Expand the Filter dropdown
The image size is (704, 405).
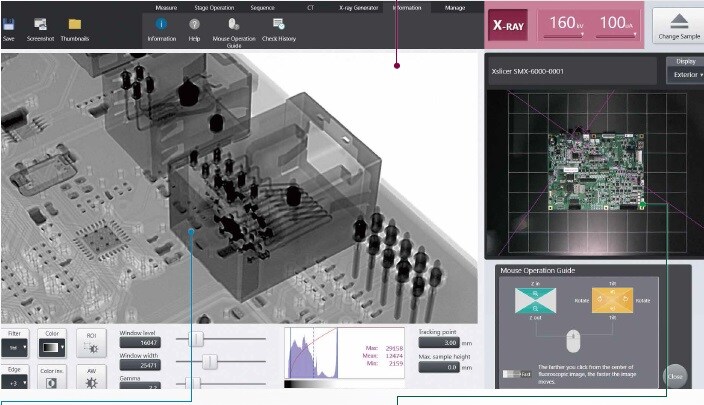click(14, 347)
